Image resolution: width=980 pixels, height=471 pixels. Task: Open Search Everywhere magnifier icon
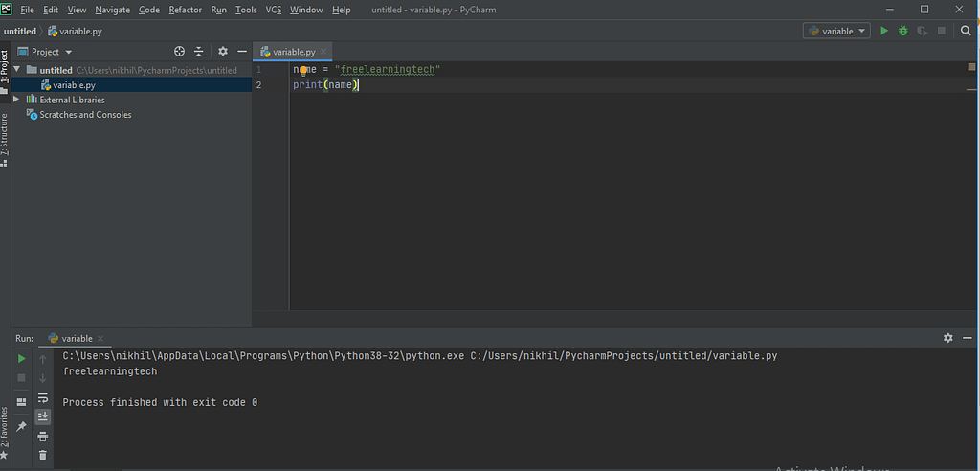tap(966, 31)
